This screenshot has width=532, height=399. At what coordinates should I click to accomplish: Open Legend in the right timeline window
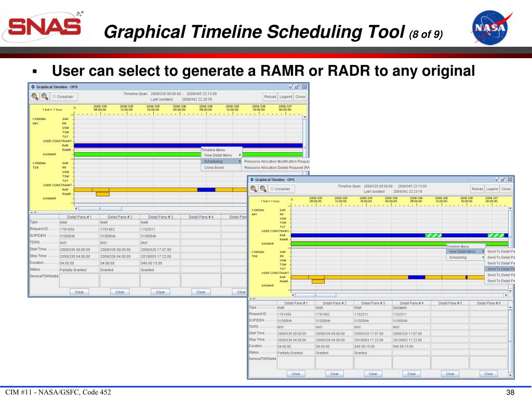click(x=492, y=189)
